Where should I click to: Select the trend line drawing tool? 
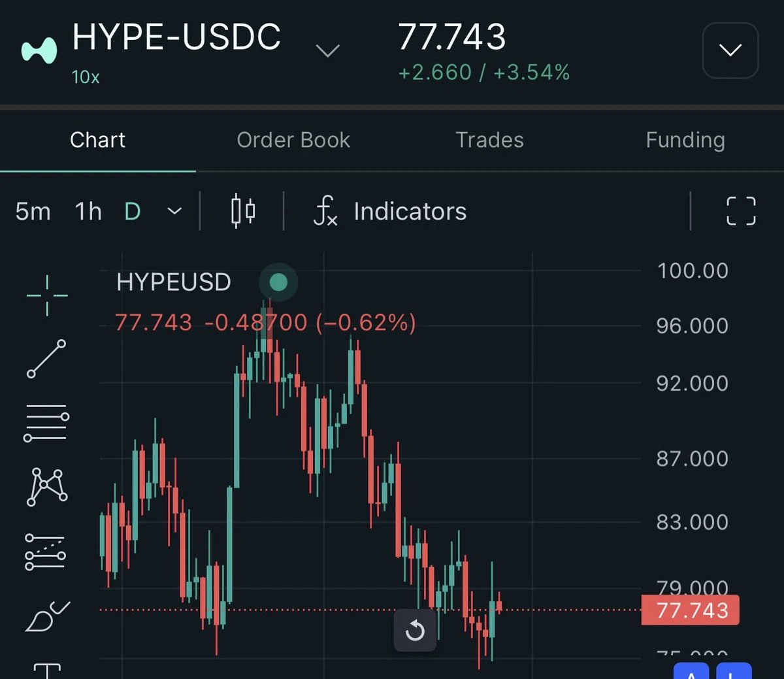click(46, 359)
